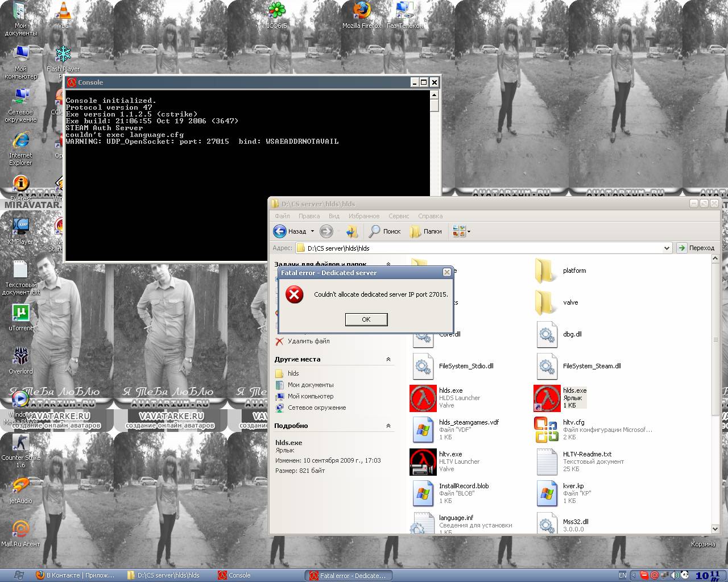728x582 pixels.
Task: Collapse Подробно details panel
Action: click(388, 426)
